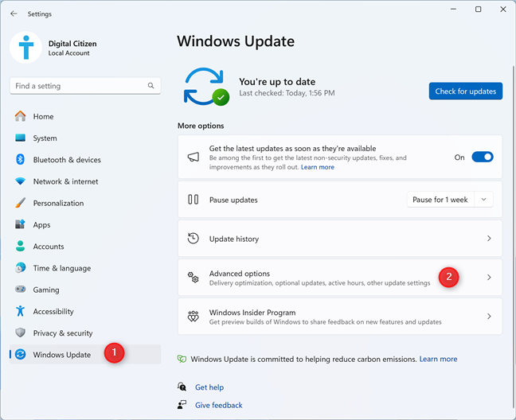
Task: Click the Accounts person icon
Action: click(x=21, y=246)
